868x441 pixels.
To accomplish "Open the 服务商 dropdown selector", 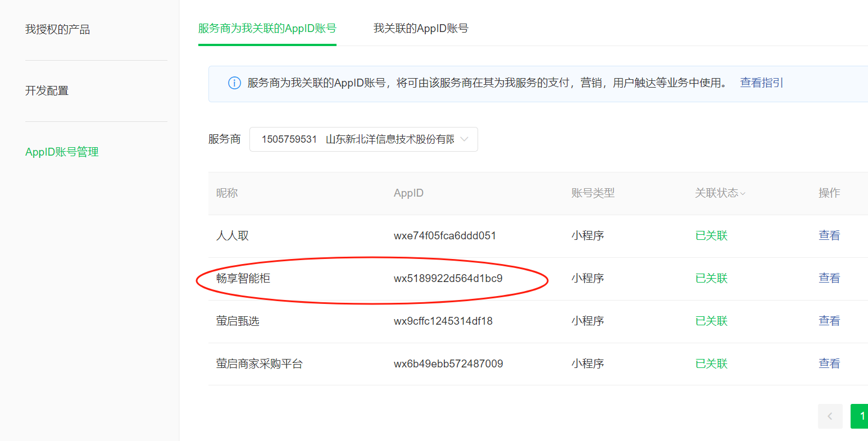I will (x=363, y=139).
